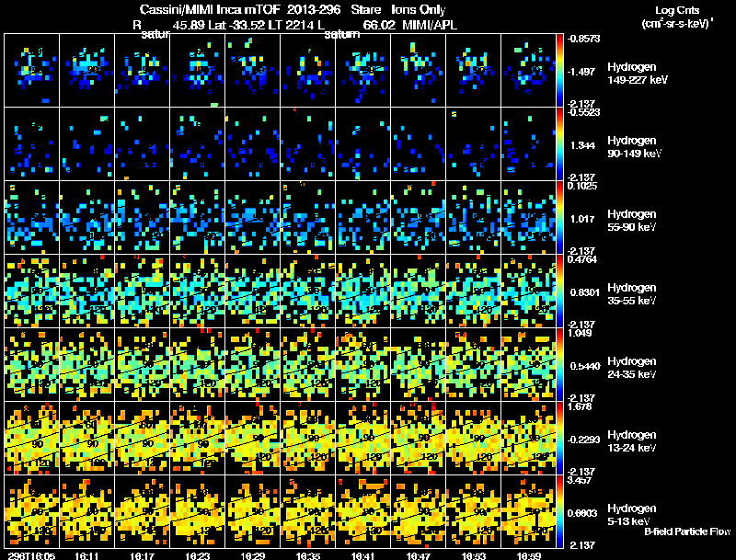Click the 'Hydrogen 149-227 keV' row label
736x560 pixels.
coord(638,74)
